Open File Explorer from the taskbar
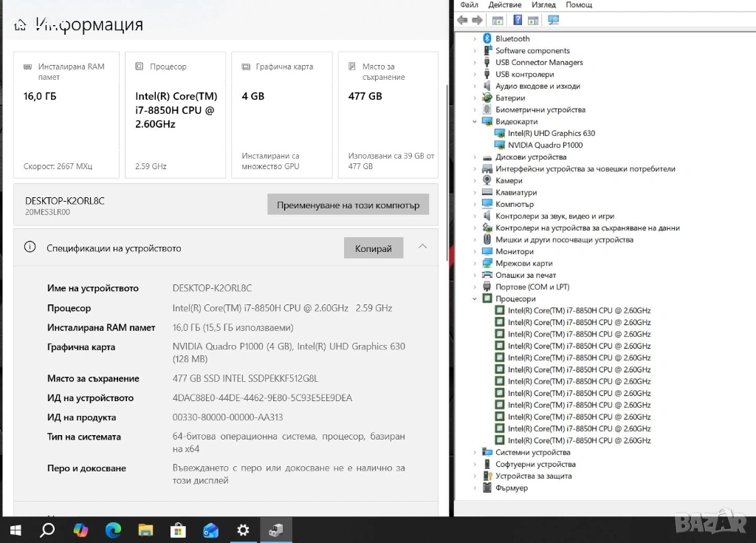The height and width of the screenshot is (543, 756). 145,530
